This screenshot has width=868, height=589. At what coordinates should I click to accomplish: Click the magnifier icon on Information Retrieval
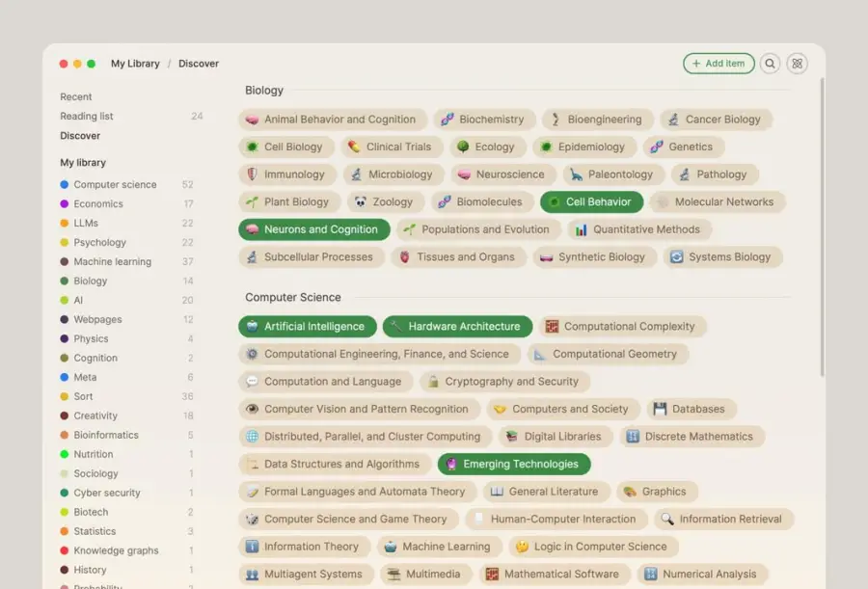coord(667,520)
